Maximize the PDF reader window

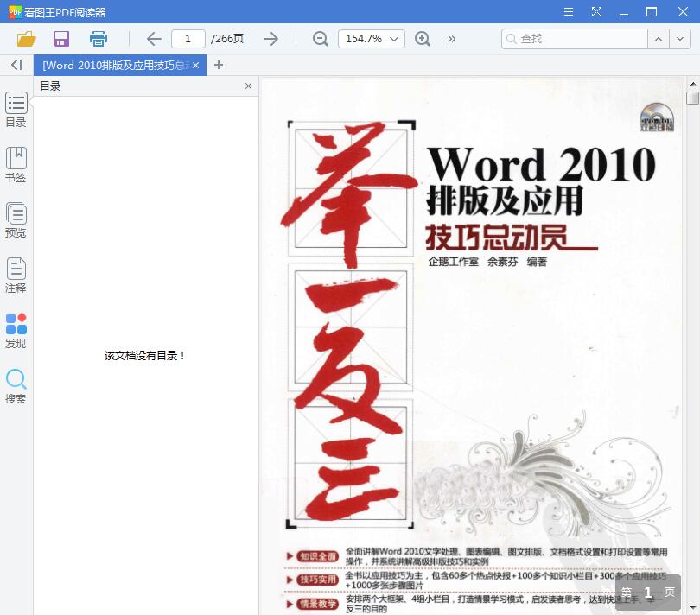[652, 11]
